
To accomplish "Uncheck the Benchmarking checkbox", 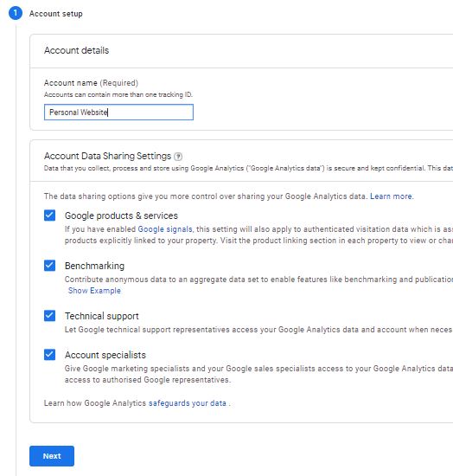I will [50, 266].
